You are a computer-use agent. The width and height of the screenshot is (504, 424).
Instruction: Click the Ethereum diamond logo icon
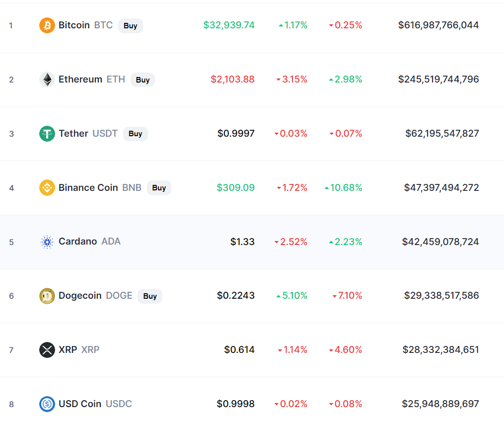(x=47, y=80)
